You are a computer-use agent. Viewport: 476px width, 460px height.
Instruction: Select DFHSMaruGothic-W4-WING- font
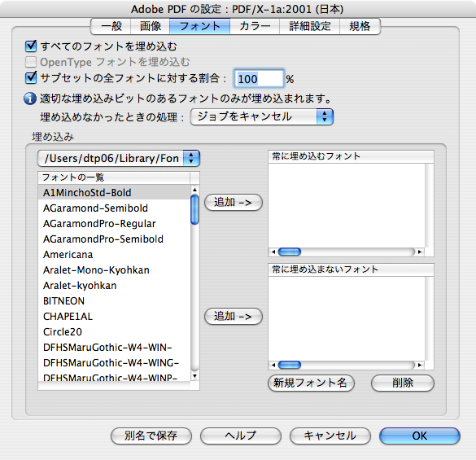[x=114, y=363]
